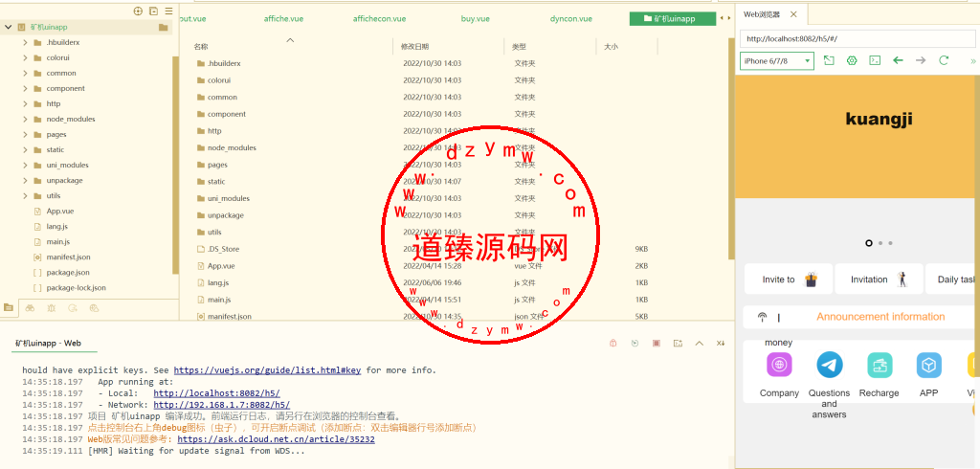Expand the node_modules folder in tree
980x469 pixels.
(25, 119)
